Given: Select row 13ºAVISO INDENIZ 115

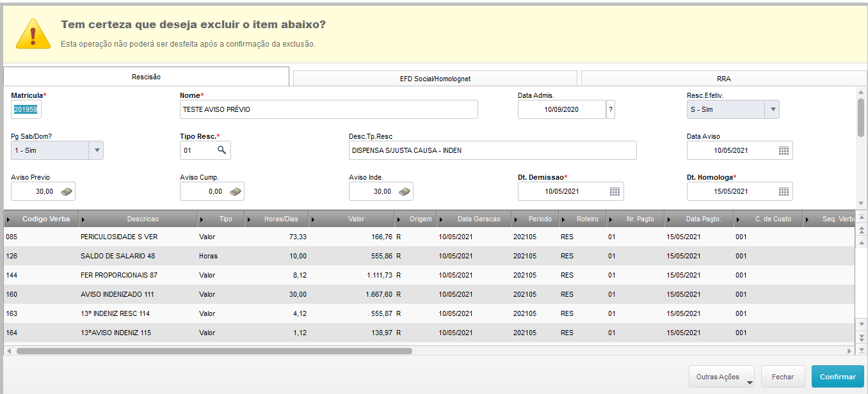Looking at the screenshot, I should coord(429,333).
